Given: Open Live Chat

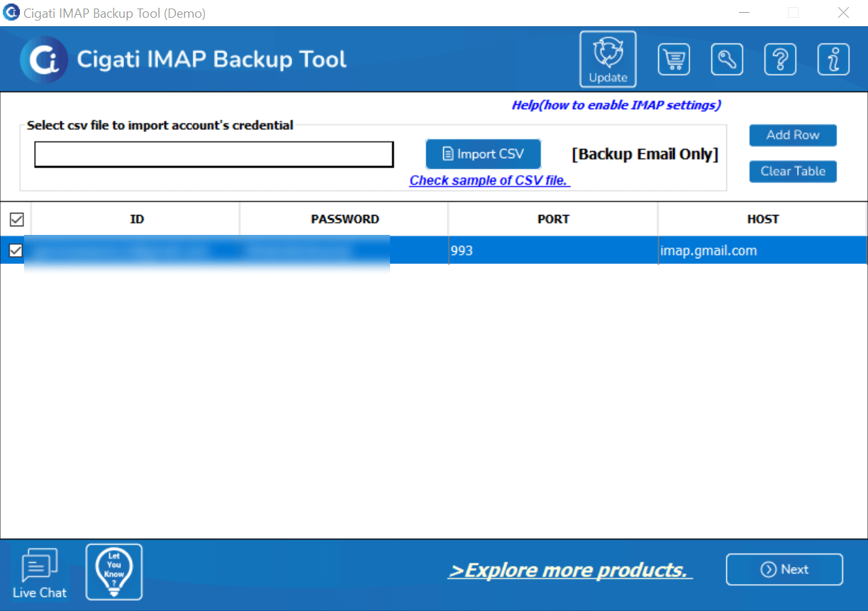Looking at the screenshot, I should coord(40,573).
